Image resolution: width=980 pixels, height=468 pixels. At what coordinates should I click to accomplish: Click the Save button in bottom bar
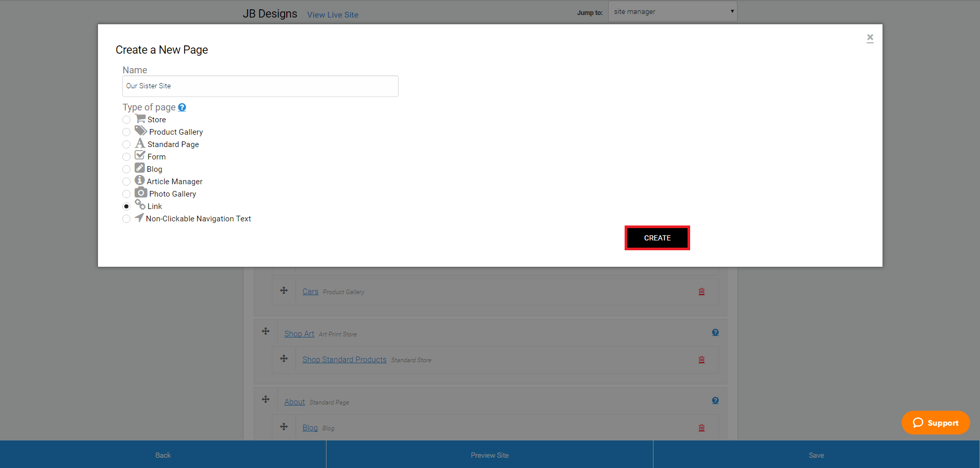[x=816, y=455]
